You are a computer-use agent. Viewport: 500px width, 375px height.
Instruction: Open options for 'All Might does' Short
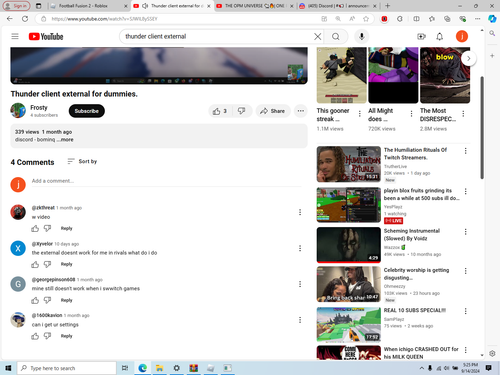pyautogui.click(x=411, y=114)
